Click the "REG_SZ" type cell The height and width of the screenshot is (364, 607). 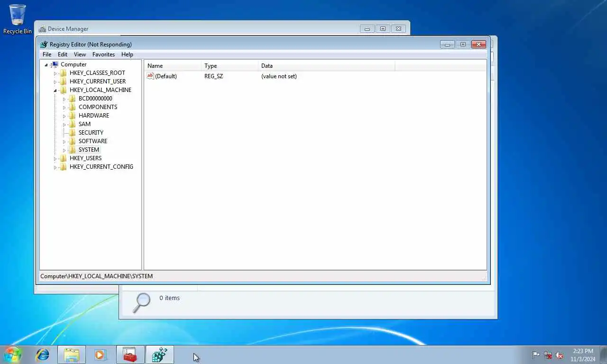click(213, 76)
